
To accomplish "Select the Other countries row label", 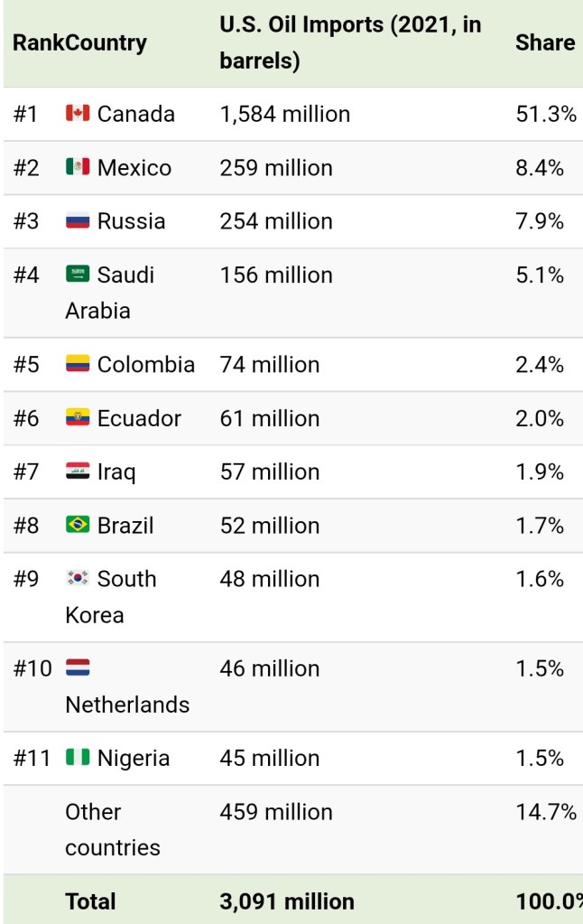I will pos(112,829).
